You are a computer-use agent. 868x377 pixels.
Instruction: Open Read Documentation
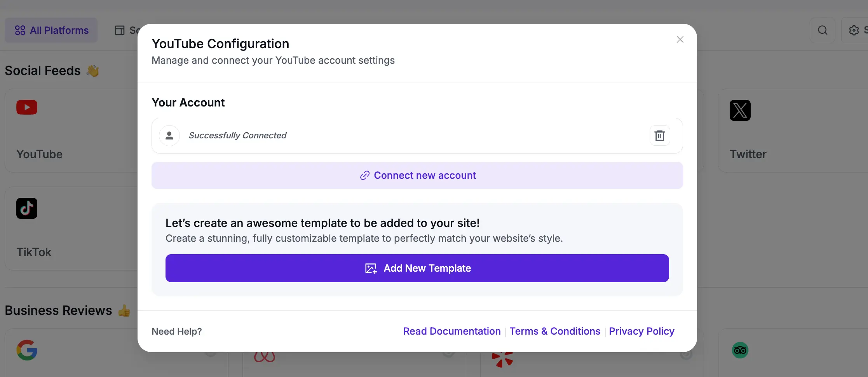(451, 331)
